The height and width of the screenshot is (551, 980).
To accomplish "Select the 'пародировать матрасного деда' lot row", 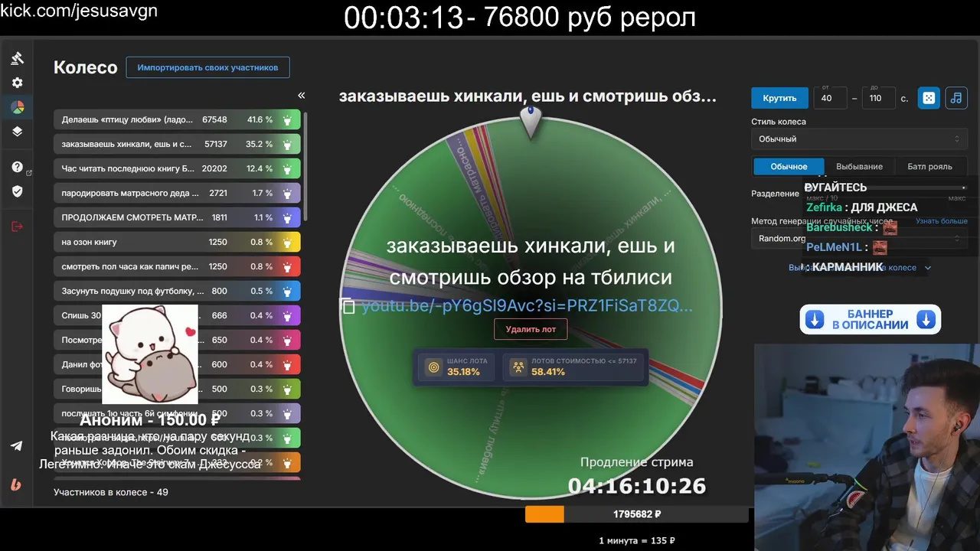I will 177,194.
